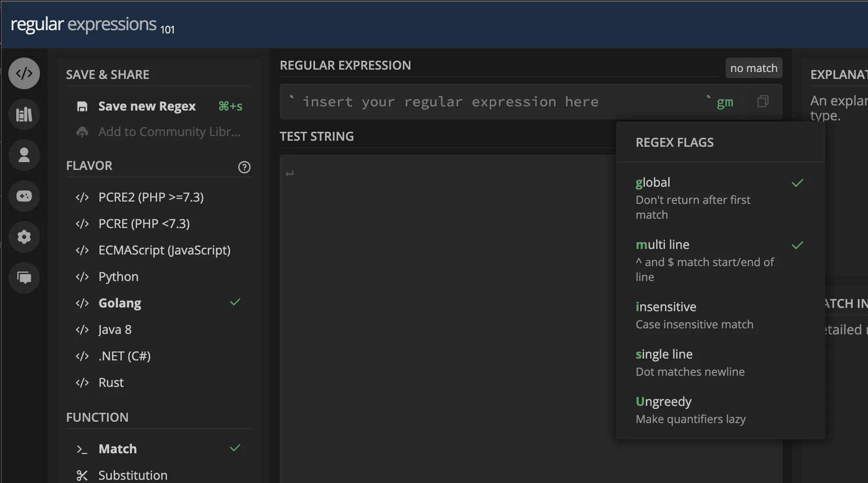Click the REGEX FLAGS heading text
Screen dimensions: 868x483
point(675,143)
